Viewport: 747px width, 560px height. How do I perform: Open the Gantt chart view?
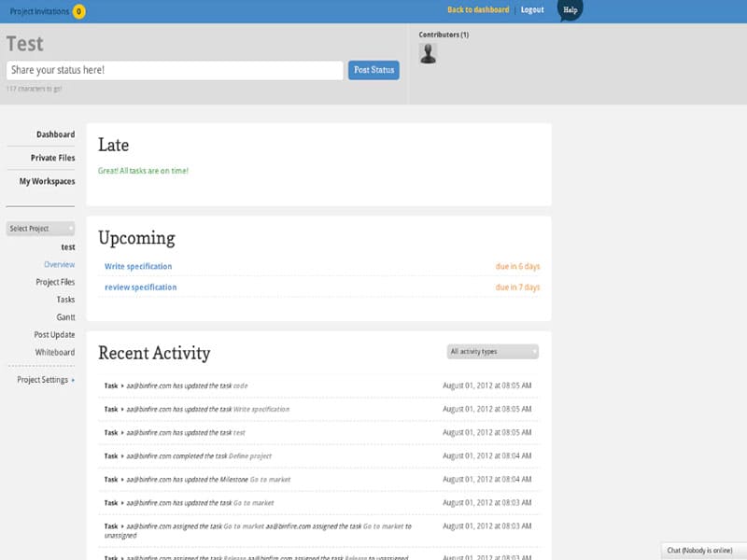click(x=65, y=317)
